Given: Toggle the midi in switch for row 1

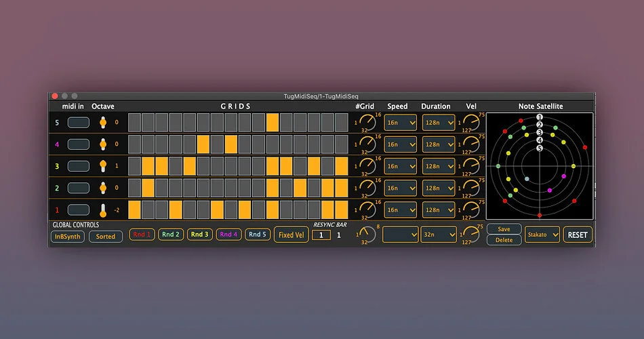Looking at the screenshot, I should pos(79,210).
